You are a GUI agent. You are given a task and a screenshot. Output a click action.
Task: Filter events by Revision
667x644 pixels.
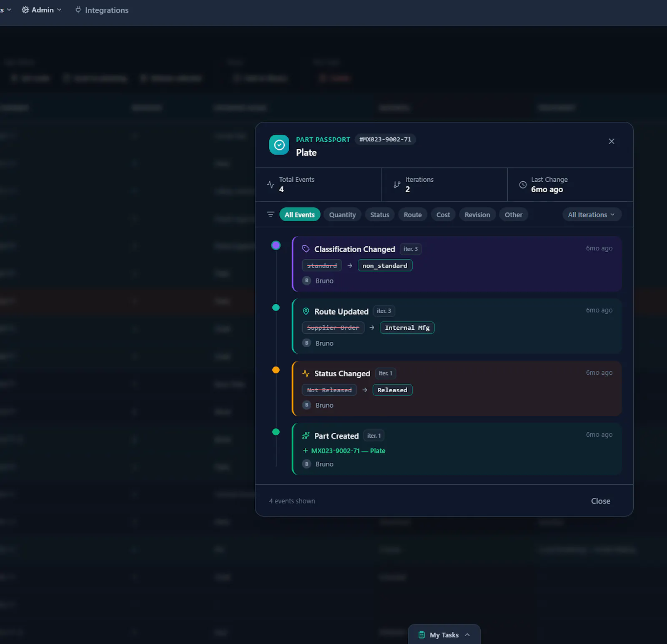pos(477,215)
